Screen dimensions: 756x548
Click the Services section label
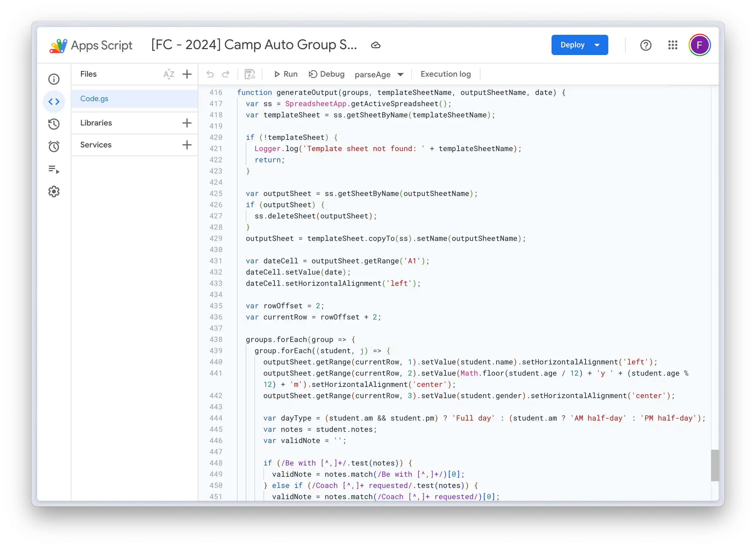pyautogui.click(x=96, y=145)
